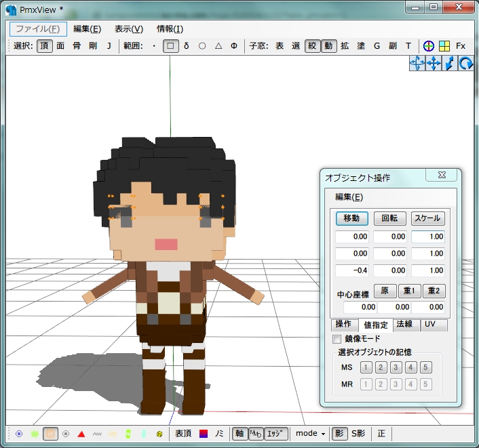Click the orbit camera rotate icon in viewport
This screenshot has width=479, height=448.
417,64
